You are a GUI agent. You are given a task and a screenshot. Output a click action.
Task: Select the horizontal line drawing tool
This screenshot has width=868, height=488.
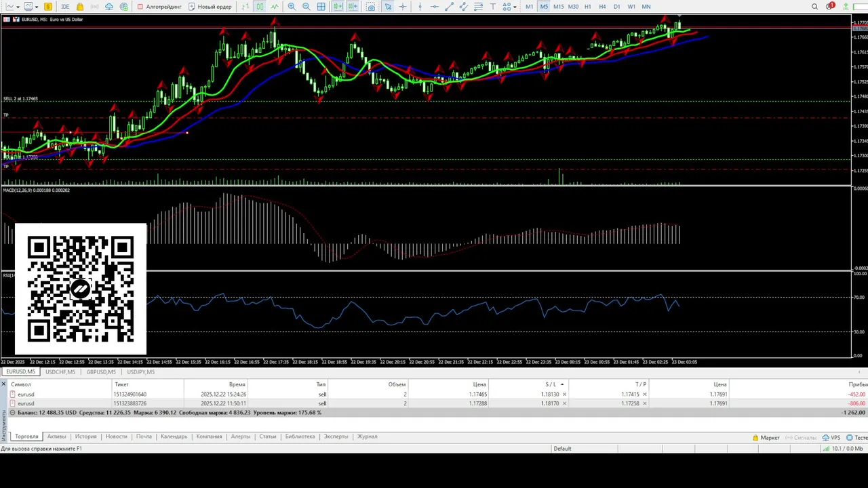click(x=434, y=7)
